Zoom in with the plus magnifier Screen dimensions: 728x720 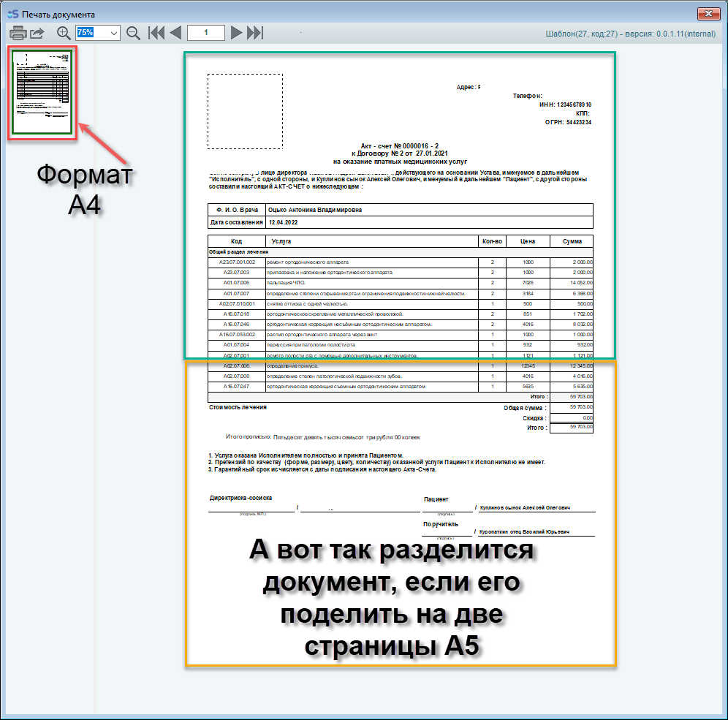pyautogui.click(x=64, y=33)
